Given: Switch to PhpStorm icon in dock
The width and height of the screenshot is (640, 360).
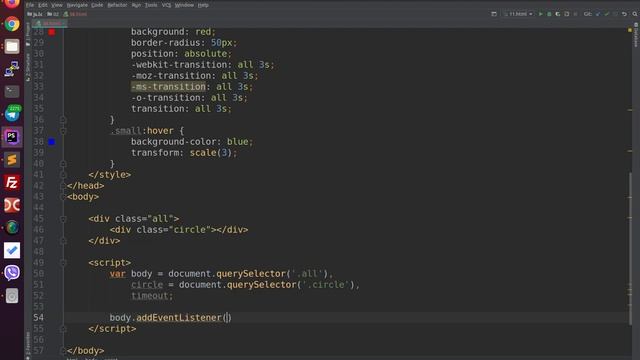Looking at the screenshot, I should click(12, 137).
